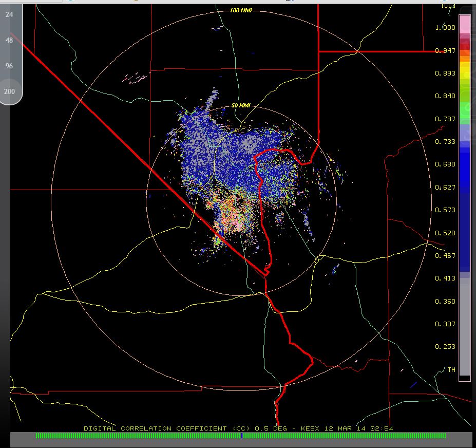Click the blue marker on the green timeline
This screenshot has width=476, height=448.
click(242, 435)
